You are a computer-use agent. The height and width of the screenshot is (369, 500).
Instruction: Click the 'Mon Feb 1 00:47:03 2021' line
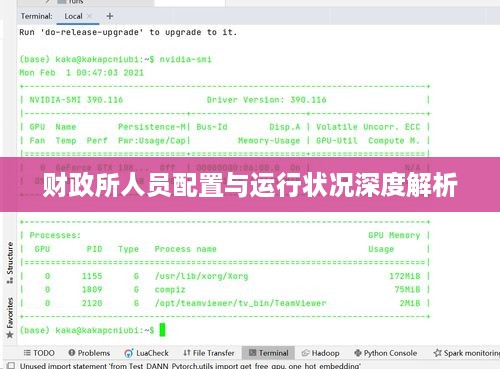point(81,73)
